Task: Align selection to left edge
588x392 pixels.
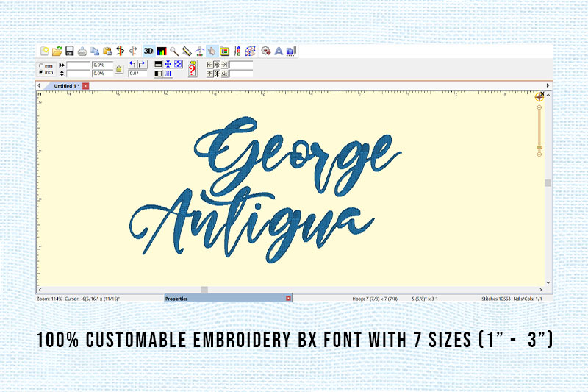Action: [209, 65]
